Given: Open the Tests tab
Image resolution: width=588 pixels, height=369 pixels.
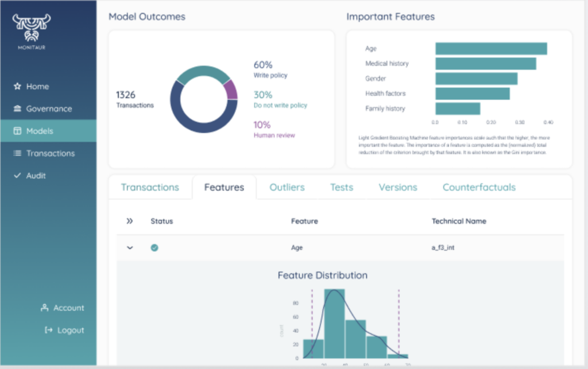Looking at the screenshot, I should point(342,187).
